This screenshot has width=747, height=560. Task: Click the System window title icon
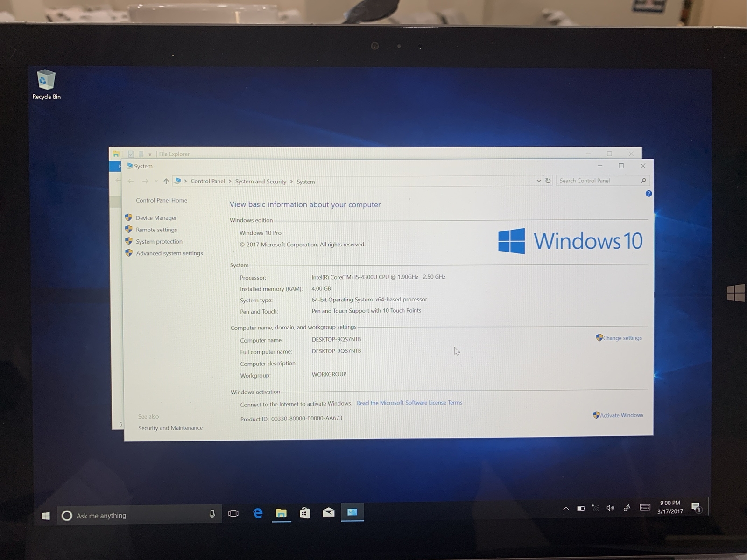point(129,166)
